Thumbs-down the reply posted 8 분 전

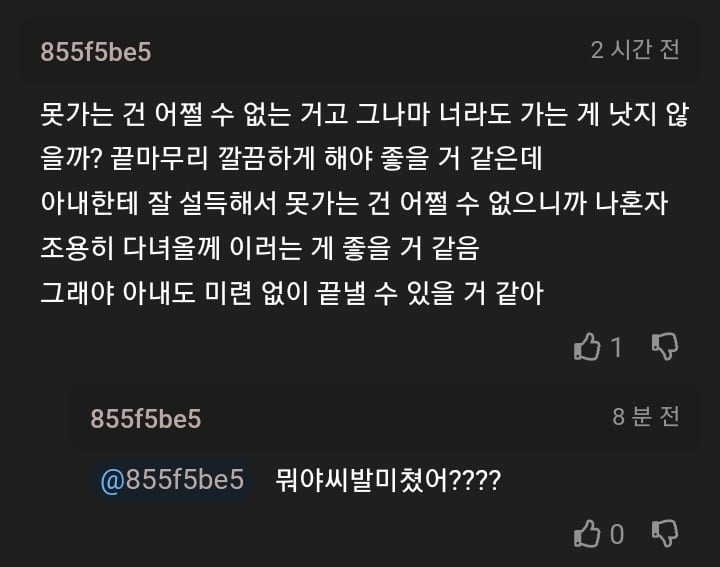(665, 534)
